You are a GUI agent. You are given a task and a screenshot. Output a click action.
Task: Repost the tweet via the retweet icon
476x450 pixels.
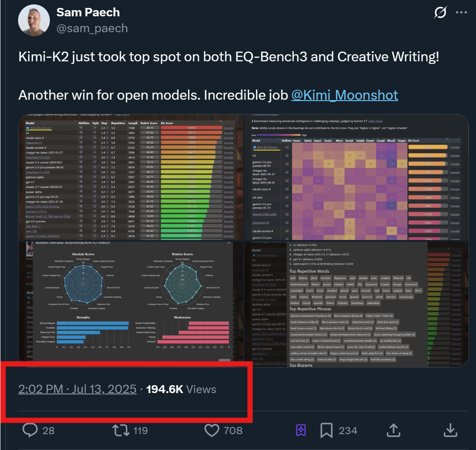point(121,430)
